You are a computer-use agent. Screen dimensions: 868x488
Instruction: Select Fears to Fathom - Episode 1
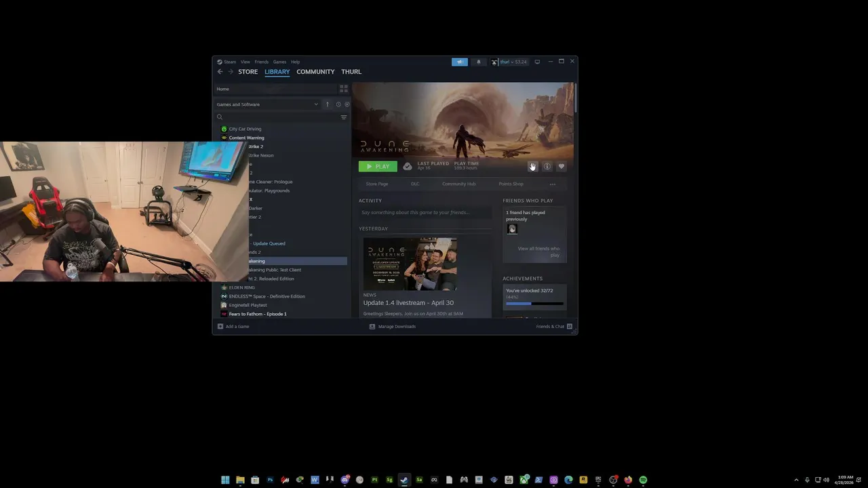(x=257, y=314)
